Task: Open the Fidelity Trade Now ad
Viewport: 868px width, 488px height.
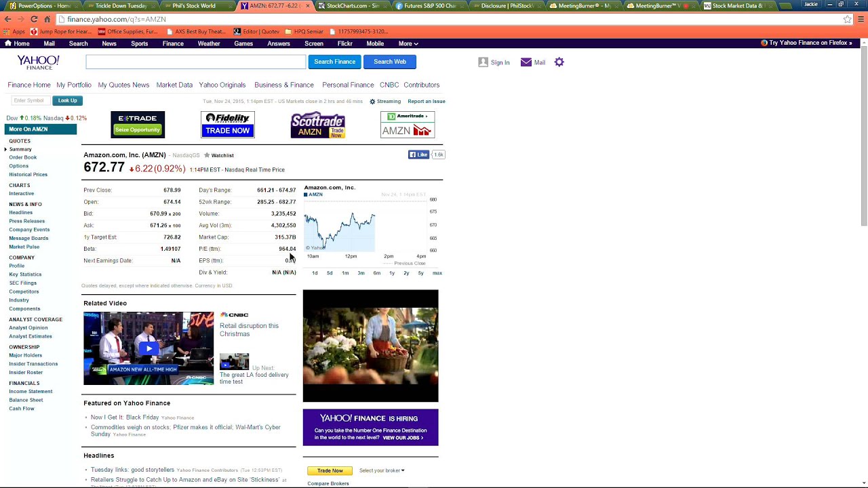Action: click(228, 125)
